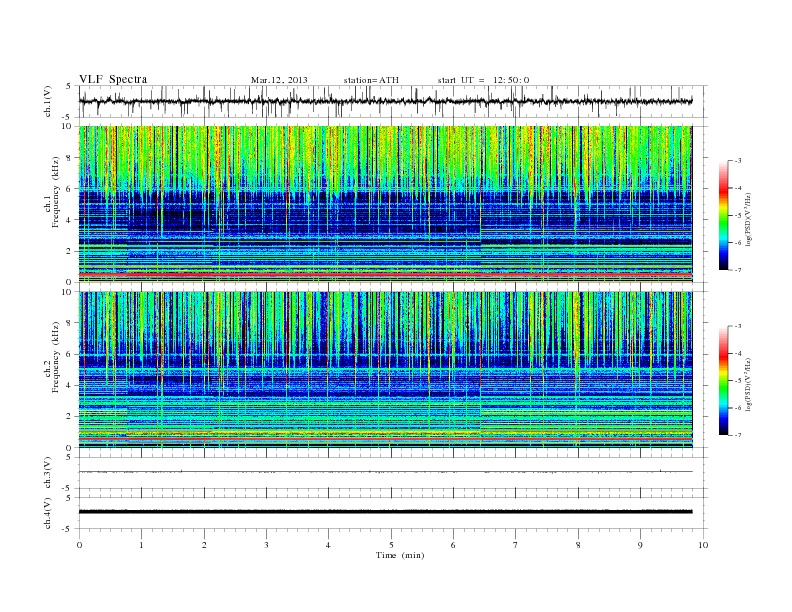Click the ch.2 spectrogram color scale bar
Screen dimensions: 792x612
tap(724, 380)
